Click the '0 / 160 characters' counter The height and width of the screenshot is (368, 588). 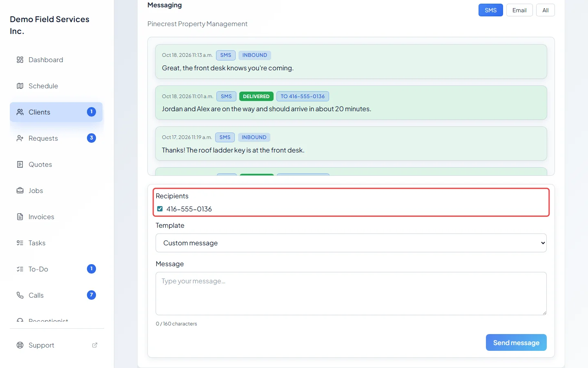click(176, 323)
